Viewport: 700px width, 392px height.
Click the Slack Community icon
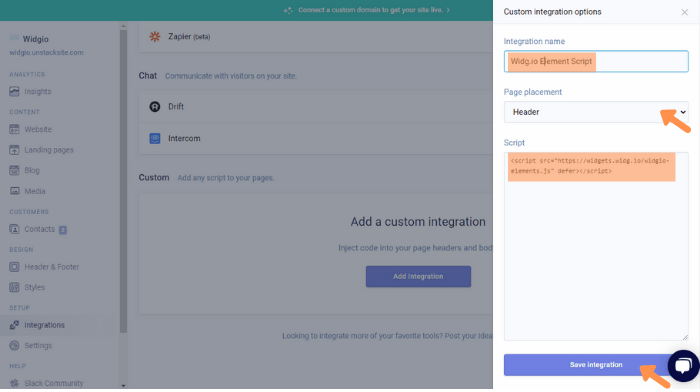[x=14, y=383]
